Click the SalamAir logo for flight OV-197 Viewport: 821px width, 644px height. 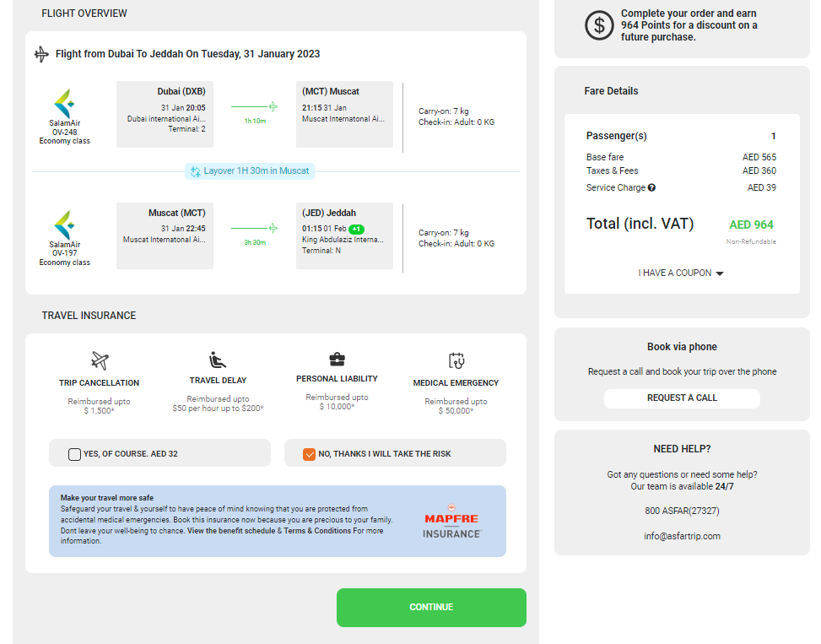[64, 225]
